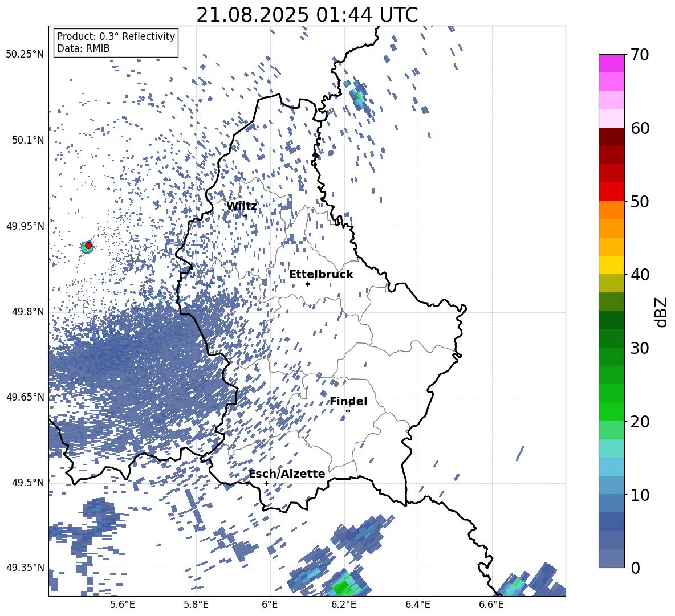The image size is (675, 616).
Task: Click the Ettelbruck station cross marker
Action: 307,284
